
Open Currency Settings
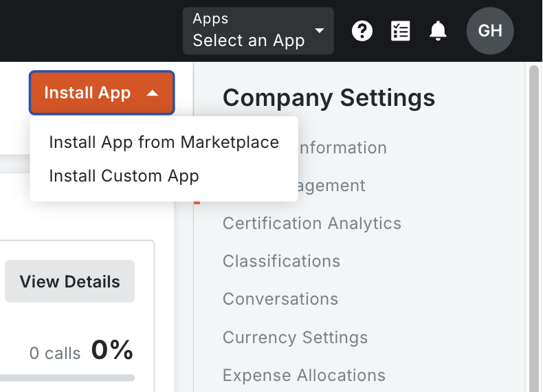point(295,337)
